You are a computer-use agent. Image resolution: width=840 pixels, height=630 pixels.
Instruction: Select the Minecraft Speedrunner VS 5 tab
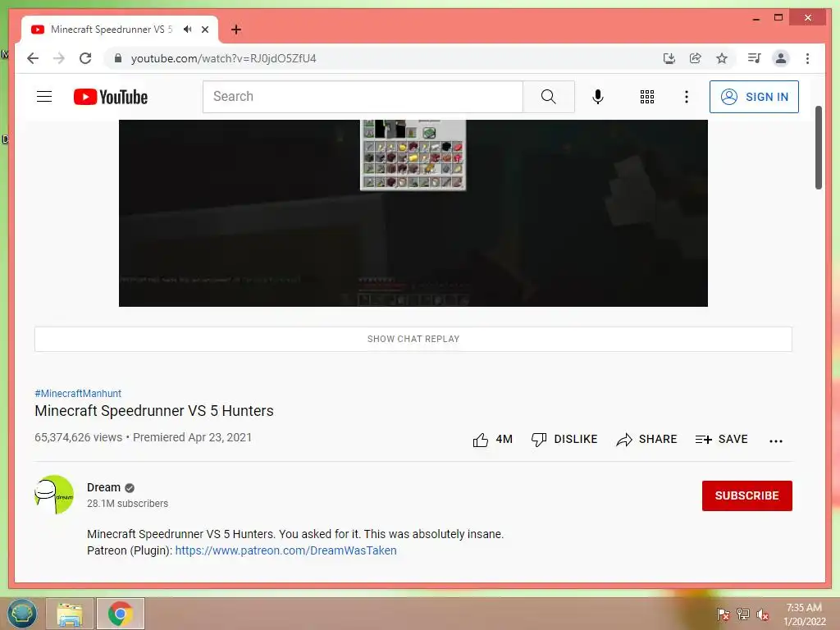click(x=112, y=30)
